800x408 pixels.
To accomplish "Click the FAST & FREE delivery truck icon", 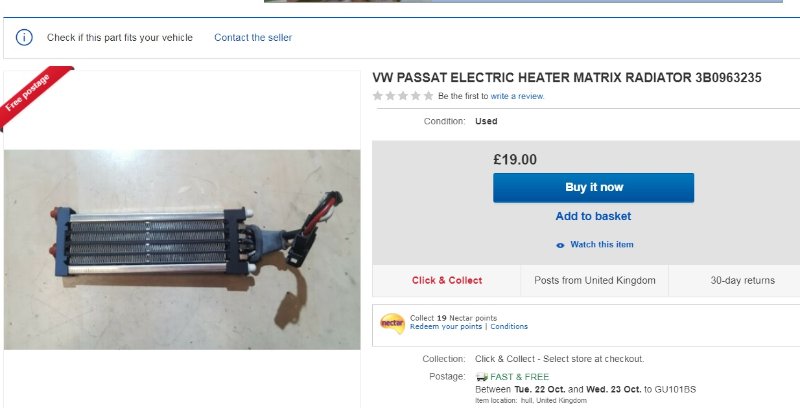I will tap(481, 377).
